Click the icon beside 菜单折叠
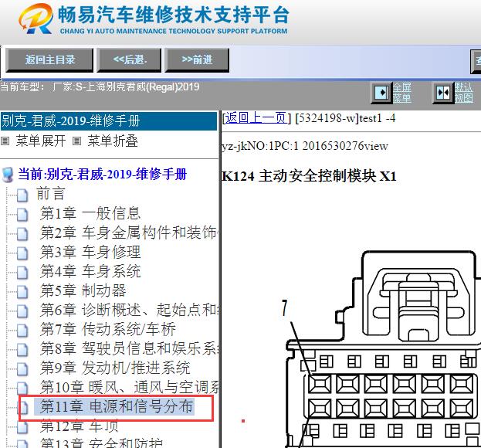481x448 pixels. pos(76,141)
